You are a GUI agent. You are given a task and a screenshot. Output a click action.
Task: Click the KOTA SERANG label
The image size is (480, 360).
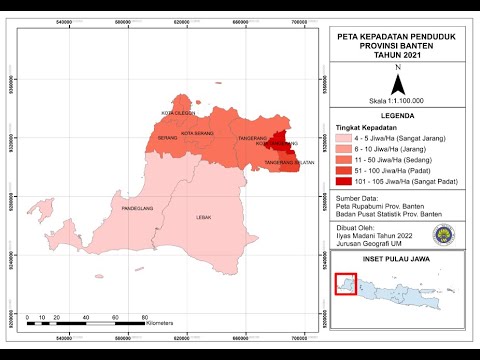(197, 133)
